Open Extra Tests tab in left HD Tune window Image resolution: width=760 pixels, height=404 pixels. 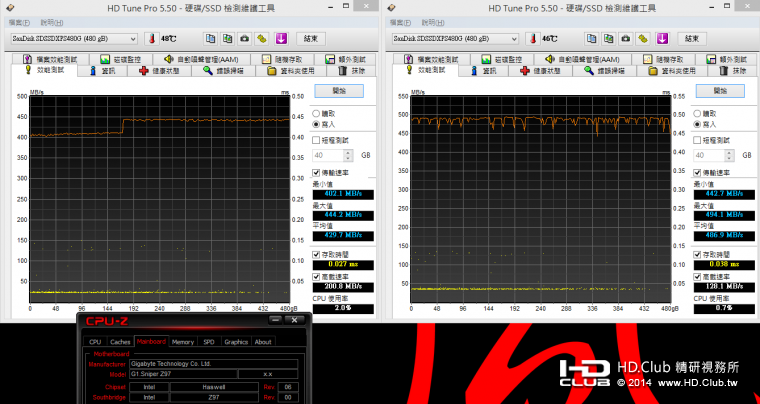coord(346,59)
